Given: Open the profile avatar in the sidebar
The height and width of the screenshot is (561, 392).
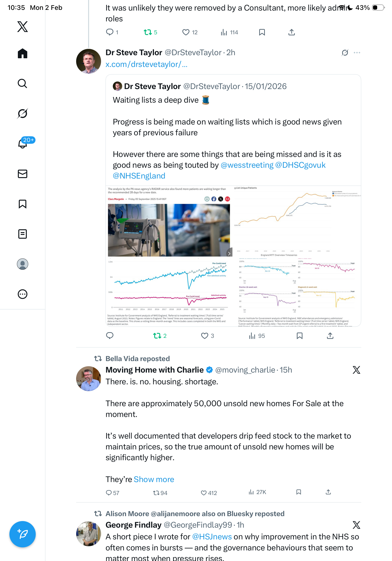Looking at the screenshot, I should click(23, 264).
